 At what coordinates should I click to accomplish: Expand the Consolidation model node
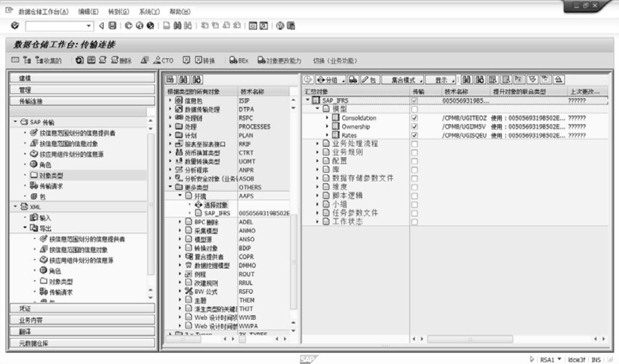327,118
